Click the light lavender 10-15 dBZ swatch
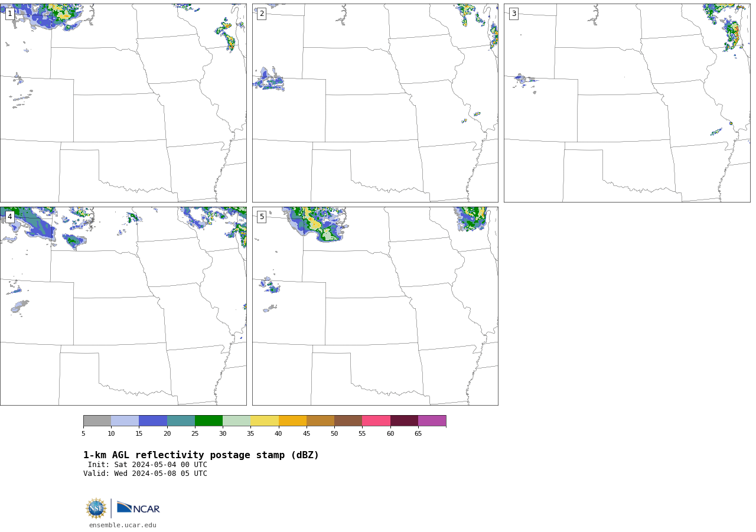The width and height of the screenshot is (756, 532). [x=125, y=421]
